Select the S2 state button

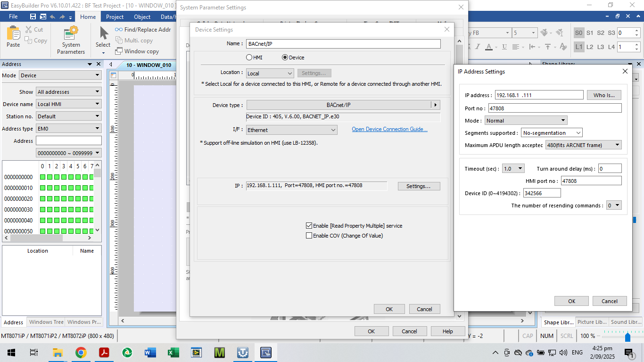point(601,33)
